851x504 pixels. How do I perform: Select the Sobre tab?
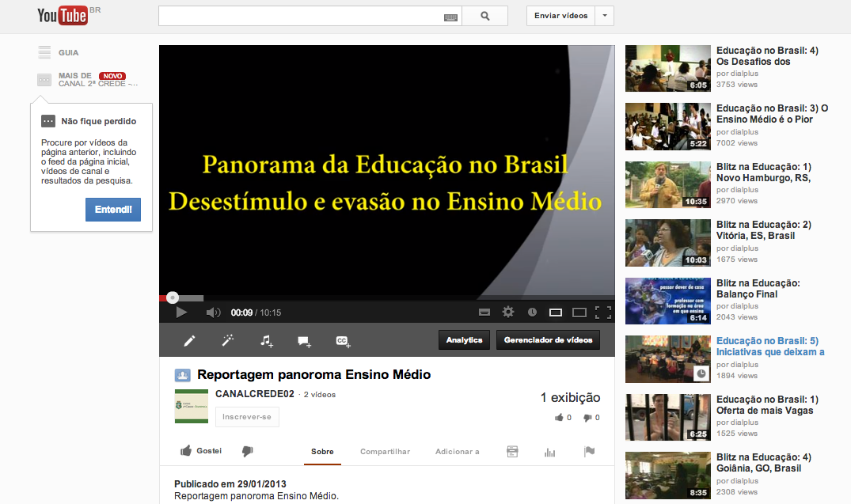click(x=322, y=451)
